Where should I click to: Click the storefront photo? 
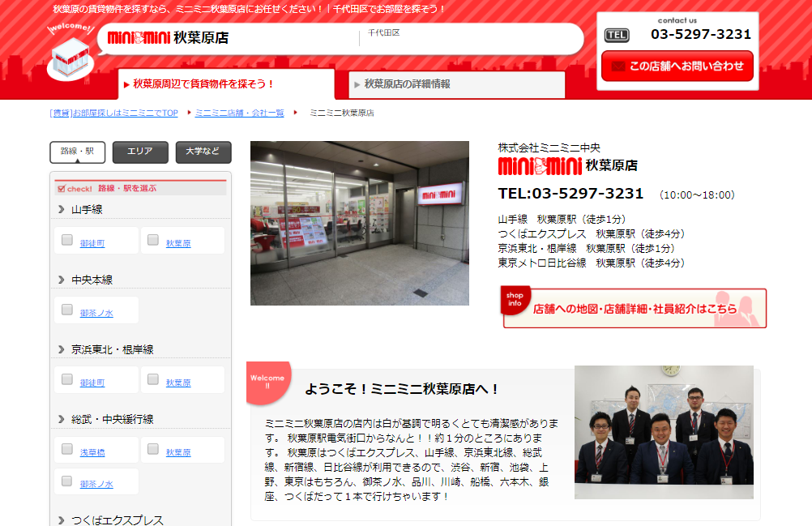point(360,223)
